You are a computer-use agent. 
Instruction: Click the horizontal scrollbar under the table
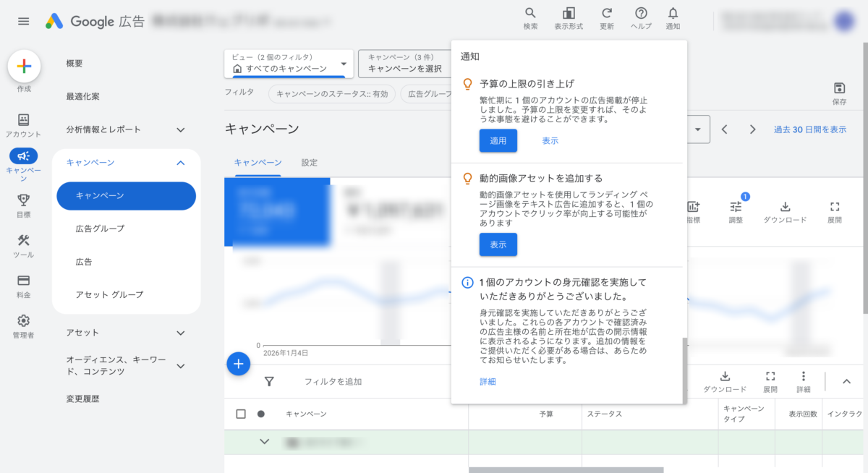566,469
